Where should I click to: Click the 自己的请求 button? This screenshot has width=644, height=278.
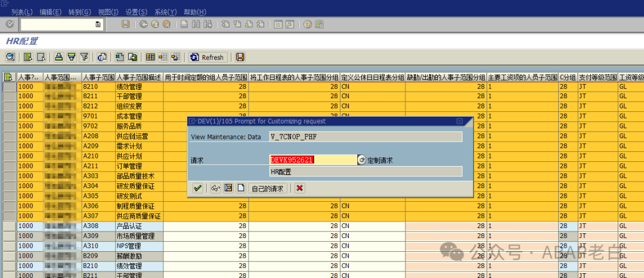point(267,188)
